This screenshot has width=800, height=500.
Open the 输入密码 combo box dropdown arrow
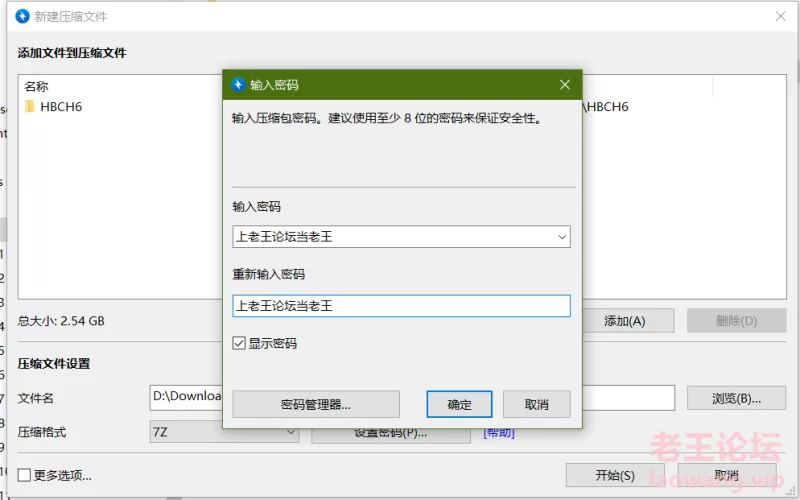click(x=562, y=237)
